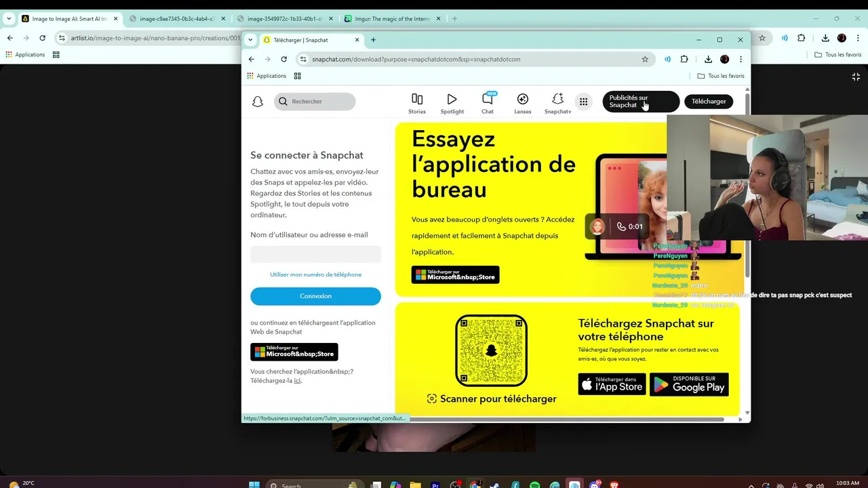Click the Publicités sur Snapchat button
868x488 pixels.
641,102
